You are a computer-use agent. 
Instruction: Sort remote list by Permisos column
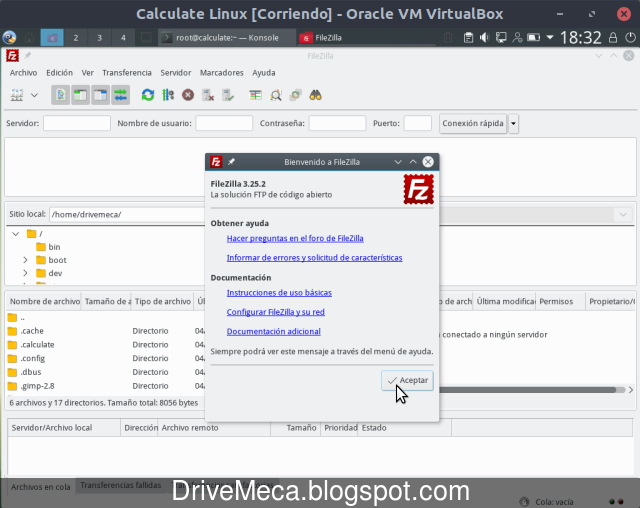click(x=560, y=302)
